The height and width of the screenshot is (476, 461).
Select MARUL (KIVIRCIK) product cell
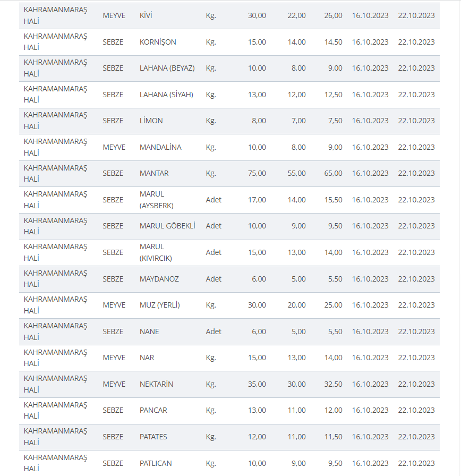click(x=156, y=252)
